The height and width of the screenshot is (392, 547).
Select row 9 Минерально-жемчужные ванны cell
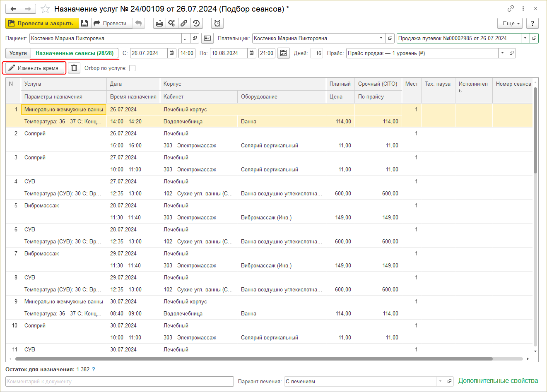point(64,301)
